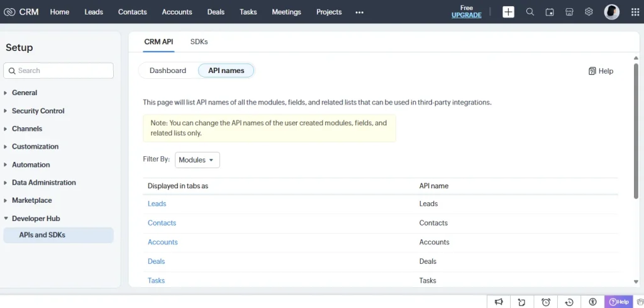The height and width of the screenshot is (308, 644).
Task: Click the Accounts API name cell
Action: click(x=434, y=242)
